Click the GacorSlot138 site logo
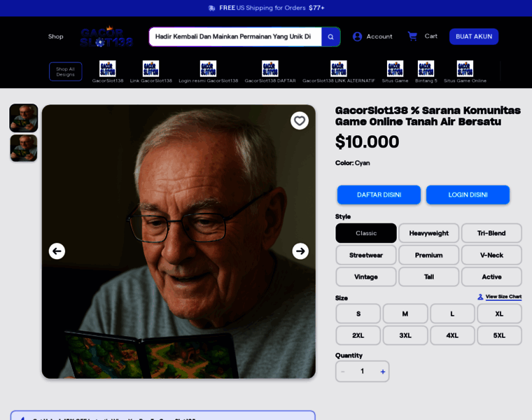This screenshot has width=532, height=420. pyautogui.click(x=106, y=36)
